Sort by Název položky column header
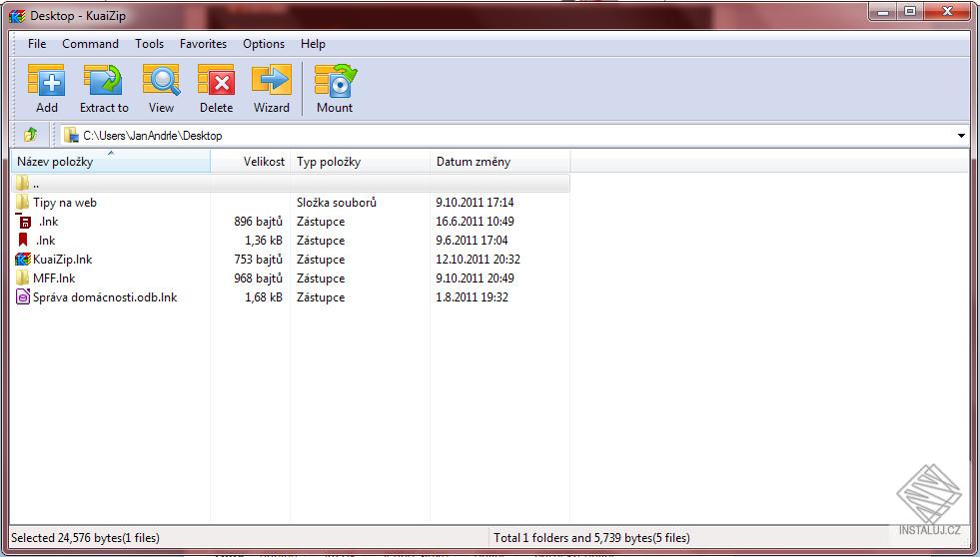The image size is (980, 557). click(111, 161)
